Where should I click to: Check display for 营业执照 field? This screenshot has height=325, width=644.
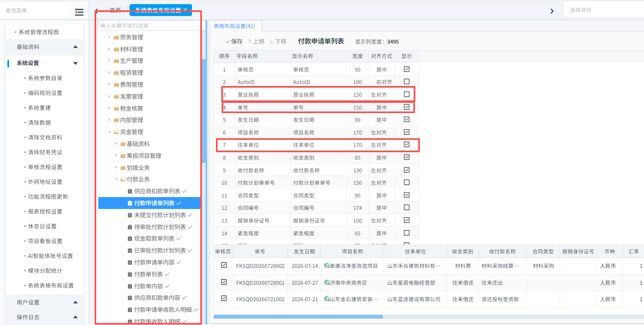[407, 94]
